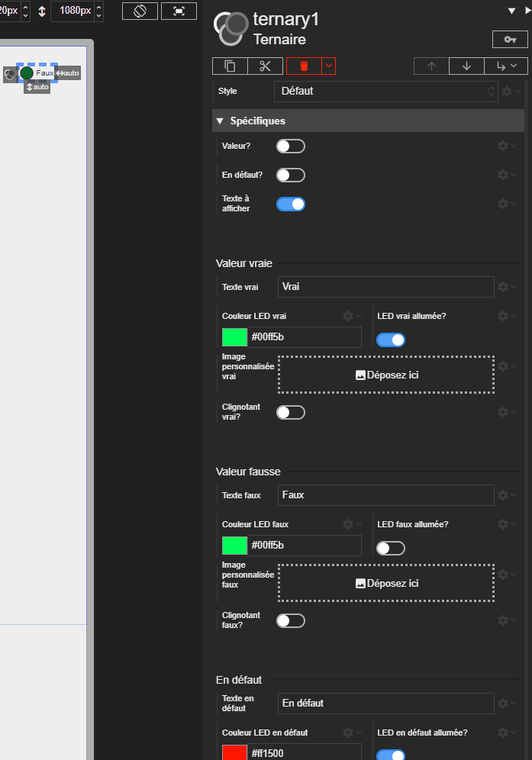The image size is (532, 760).
Task: Open the red delete options dropdown arrow
Action: [x=329, y=66]
